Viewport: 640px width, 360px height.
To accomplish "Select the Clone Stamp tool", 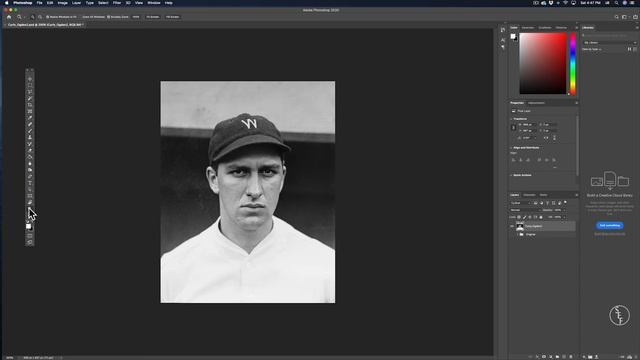I will coord(30,137).
